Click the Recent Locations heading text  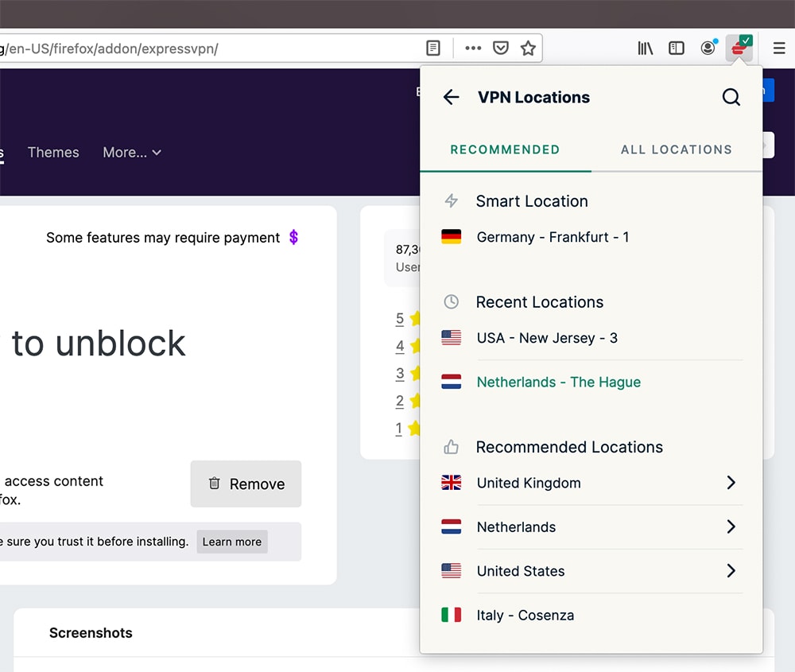pyautogui.click(x=540, y=302)
